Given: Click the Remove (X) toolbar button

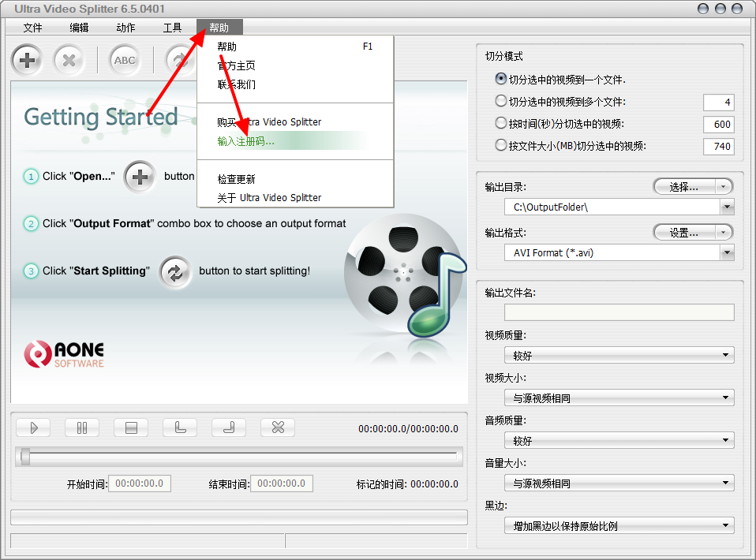Looking at the screenshot, I should [69, 60].
